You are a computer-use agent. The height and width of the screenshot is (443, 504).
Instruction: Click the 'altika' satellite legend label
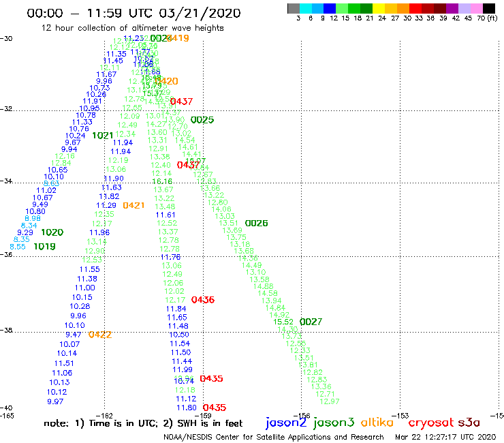tap(377, 423)
